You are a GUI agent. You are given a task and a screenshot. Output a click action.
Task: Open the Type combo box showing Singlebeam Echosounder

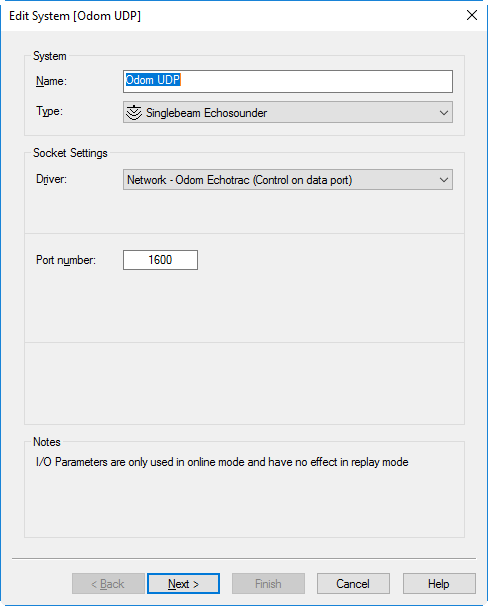pyautogui.click(x=288, y=112)
